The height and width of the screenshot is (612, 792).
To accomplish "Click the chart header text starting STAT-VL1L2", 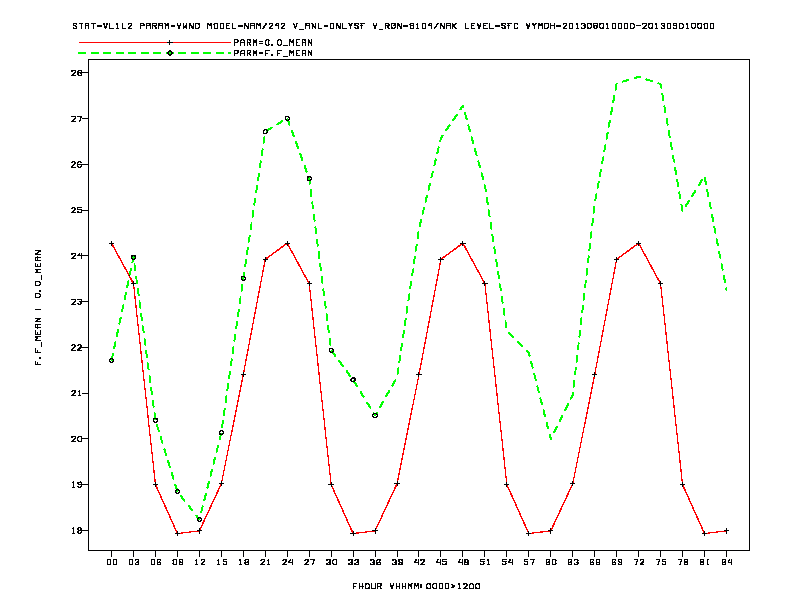I will point(393,26).
